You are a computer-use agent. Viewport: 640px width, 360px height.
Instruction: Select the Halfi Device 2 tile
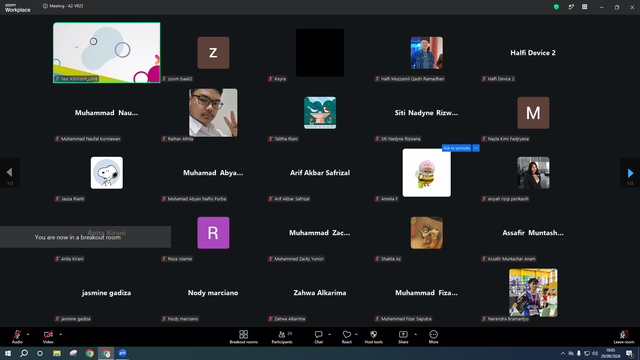[533, 53]
